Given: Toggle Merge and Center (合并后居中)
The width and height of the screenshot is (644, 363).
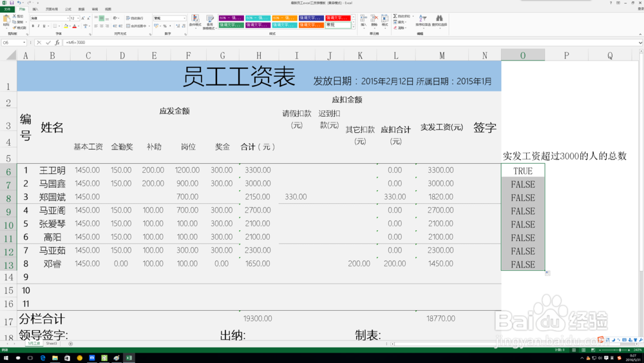Looking at the screenshot, I should (137, 26).
